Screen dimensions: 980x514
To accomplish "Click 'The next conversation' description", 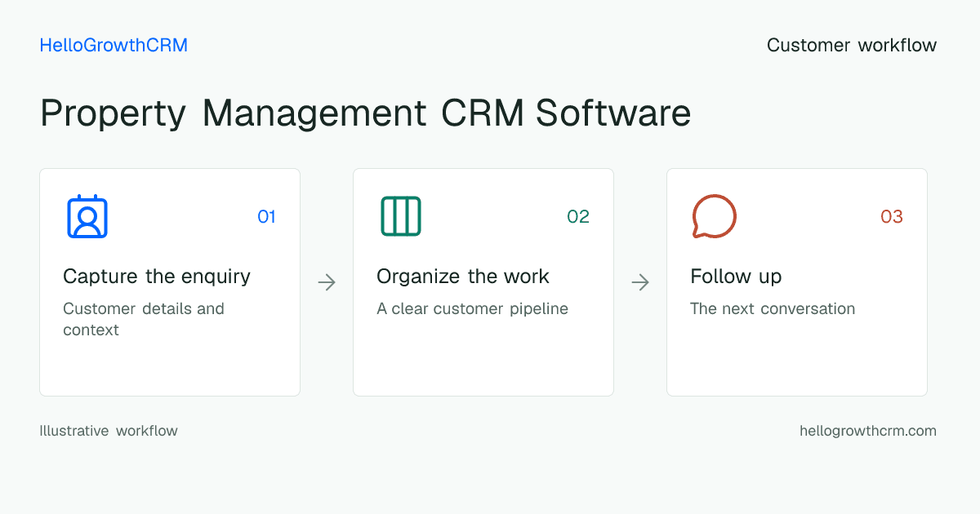I will point(773,309).
